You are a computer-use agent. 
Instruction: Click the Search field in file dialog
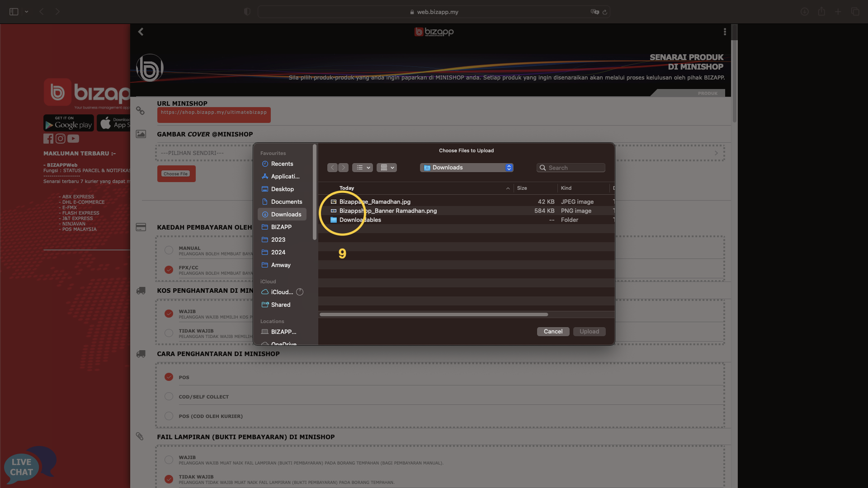tap(571, 168)
